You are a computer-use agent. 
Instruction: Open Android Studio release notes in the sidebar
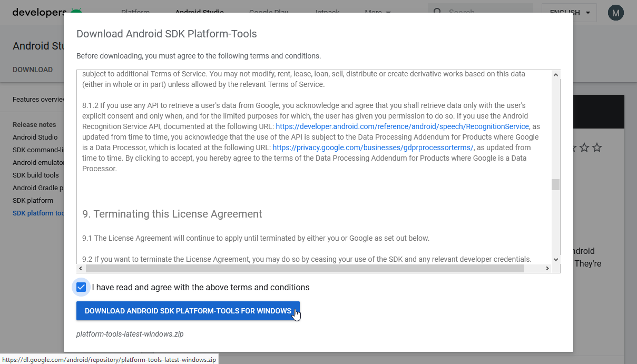35,137
